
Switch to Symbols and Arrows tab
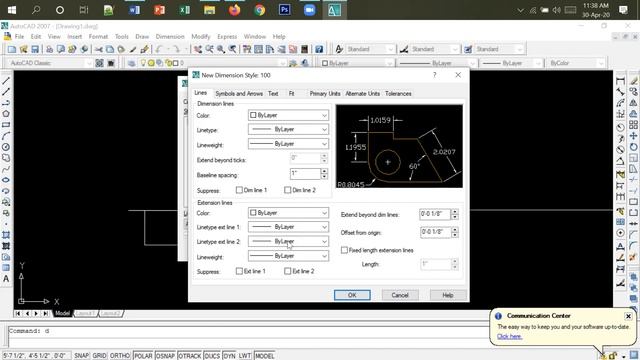[239, 93]
